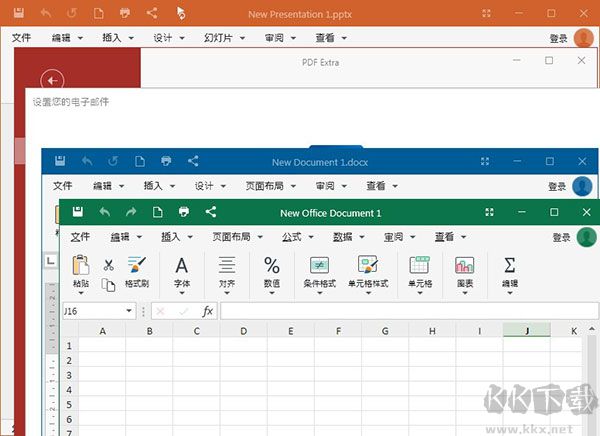Click the tab stop selector L in docx ruler
The image size is (600, 436).
coord(51,261)
